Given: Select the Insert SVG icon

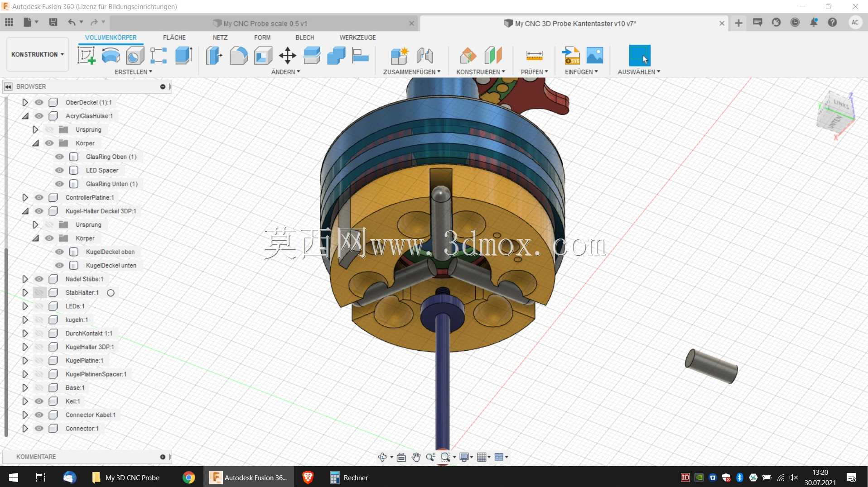Looking at the screenshot, I should [570, 55].
